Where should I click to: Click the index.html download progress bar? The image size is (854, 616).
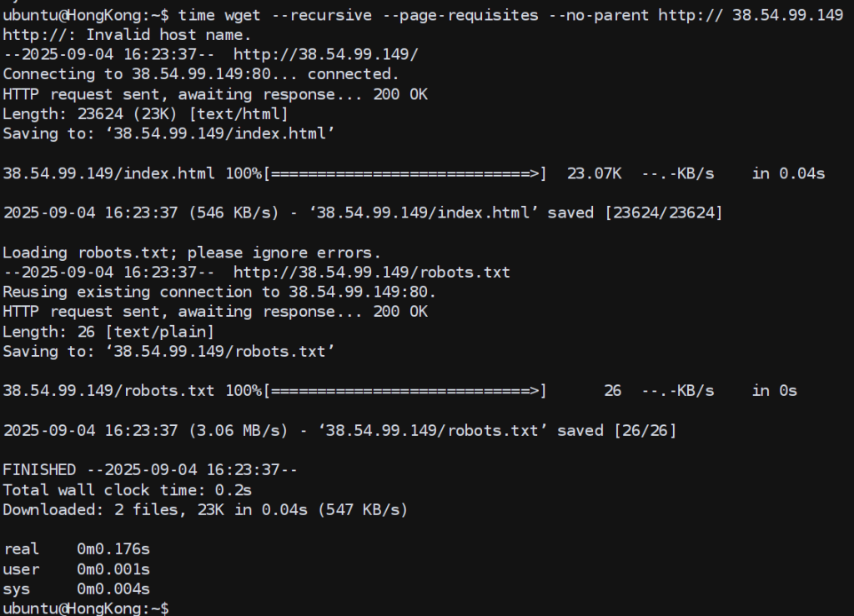click(405, 173)
